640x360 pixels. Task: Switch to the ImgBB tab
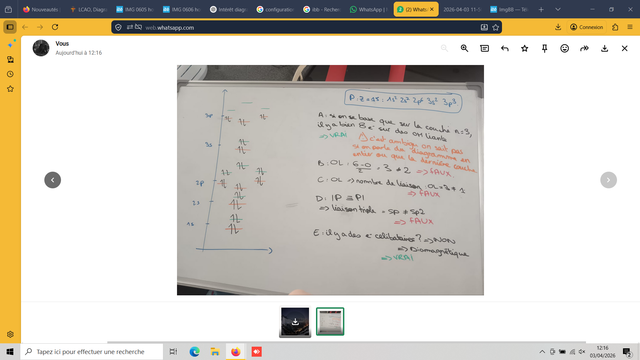509,9
